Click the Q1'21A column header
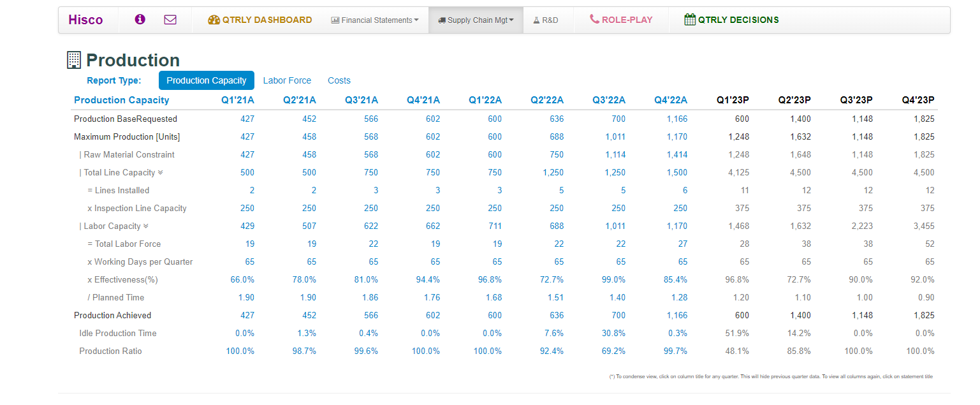The height and width of the screenshot is (405, 980). point(238,100)
